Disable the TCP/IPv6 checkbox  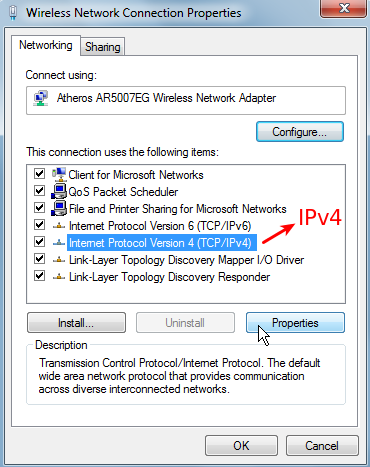click(40, 225)
